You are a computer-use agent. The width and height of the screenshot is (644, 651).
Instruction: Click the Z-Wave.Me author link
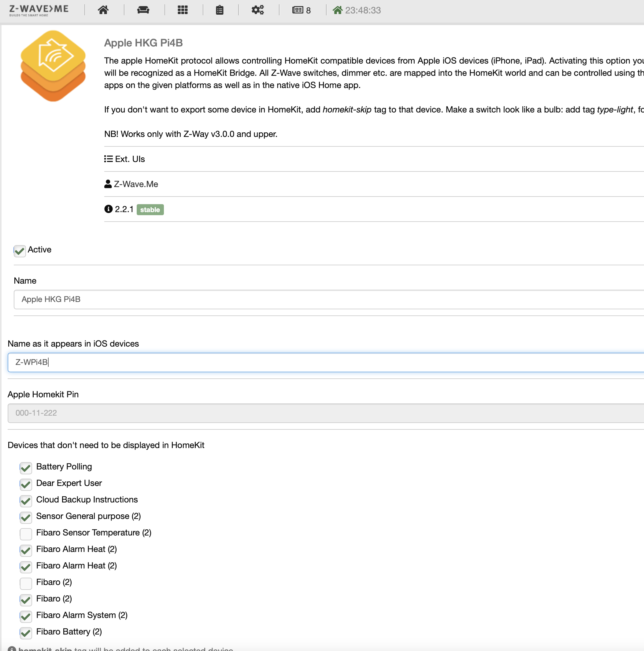135,184
